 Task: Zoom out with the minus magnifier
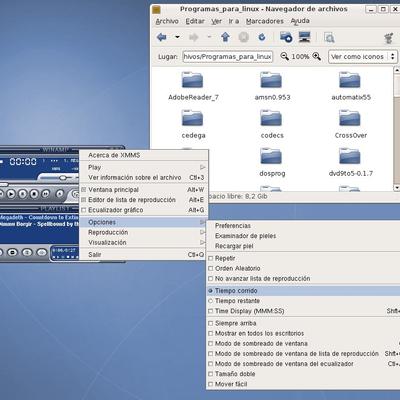pyautogui.click(x=284, y=56)
